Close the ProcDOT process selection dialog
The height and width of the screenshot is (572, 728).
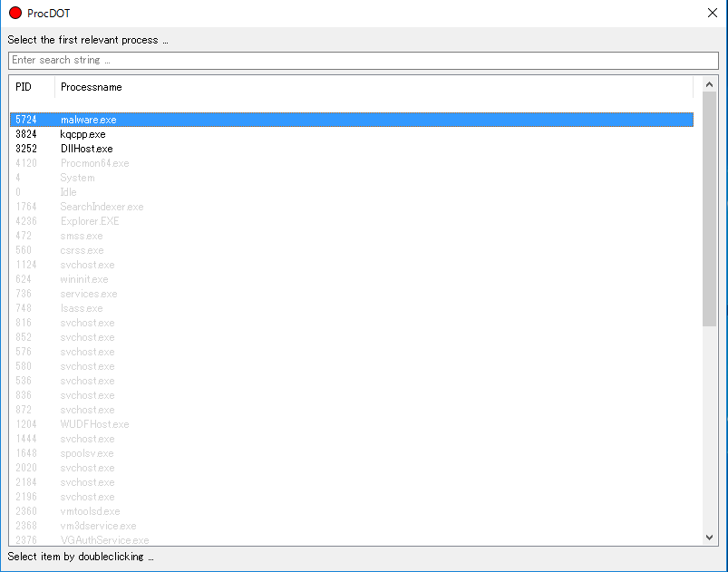click(x=712, y=13)
